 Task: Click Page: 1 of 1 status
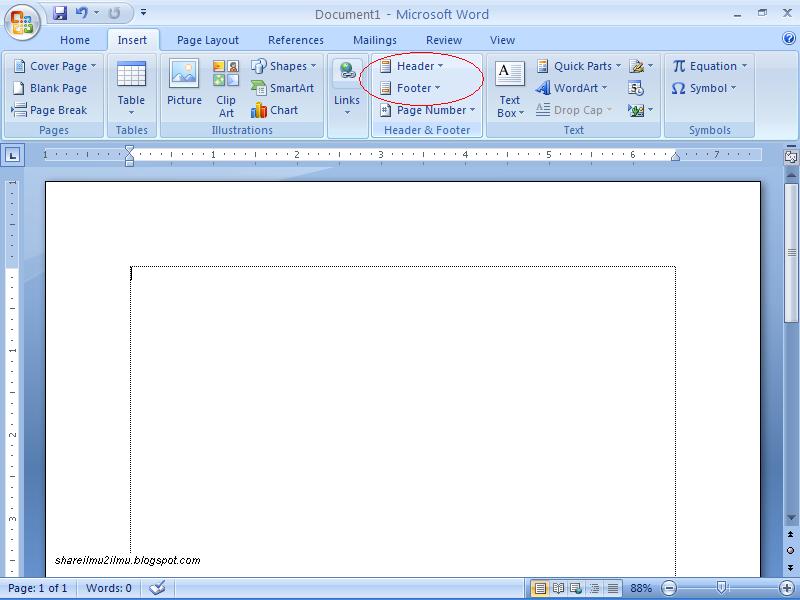coord(38,588)
